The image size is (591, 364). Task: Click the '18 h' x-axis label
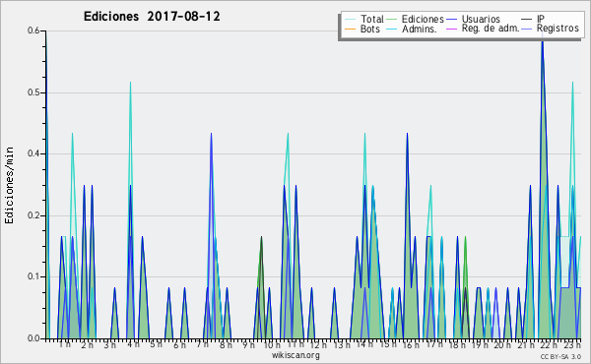tap(457, 345)
